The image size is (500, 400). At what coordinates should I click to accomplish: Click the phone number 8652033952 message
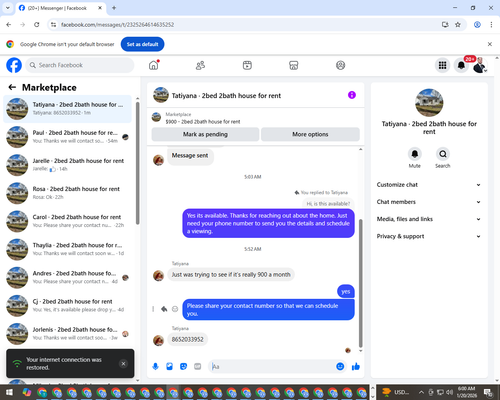point(187,339)
